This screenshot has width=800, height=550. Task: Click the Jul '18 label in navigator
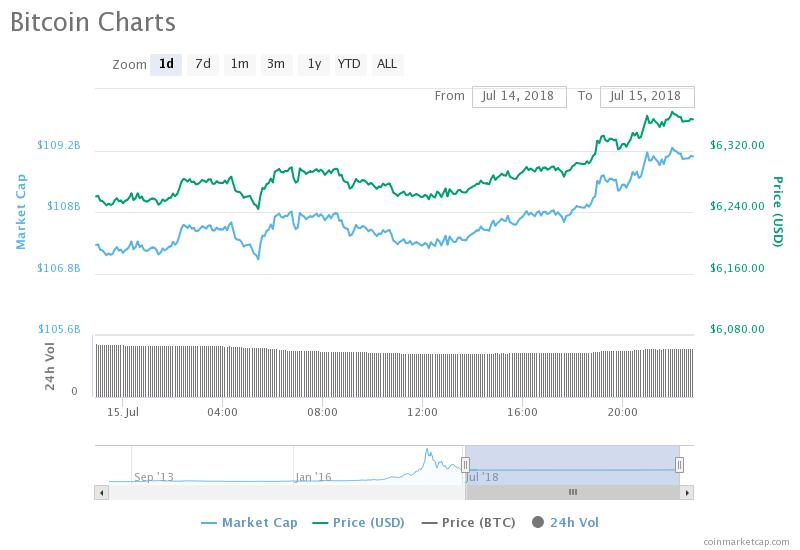(x=482, y=477)
